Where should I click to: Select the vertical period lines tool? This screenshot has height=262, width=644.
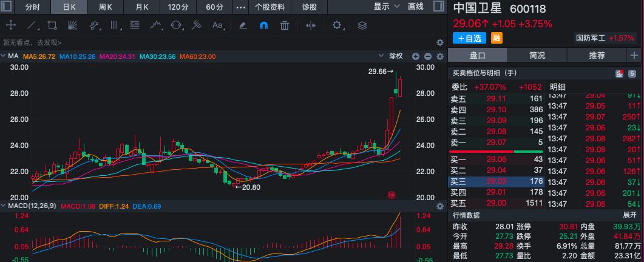click(115, 25)
